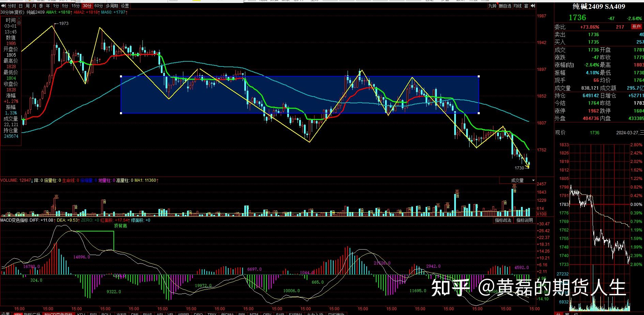Select the 日 period tab
644x315 pixels.
[21, 6]
